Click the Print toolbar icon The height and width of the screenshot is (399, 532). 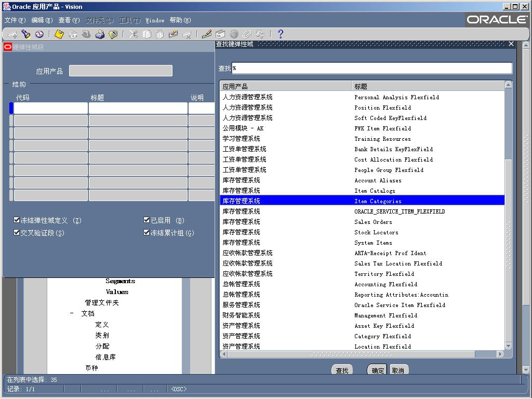100,34
